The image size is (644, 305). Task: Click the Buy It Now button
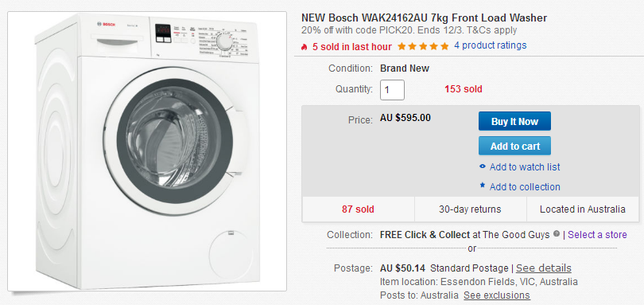514,121
